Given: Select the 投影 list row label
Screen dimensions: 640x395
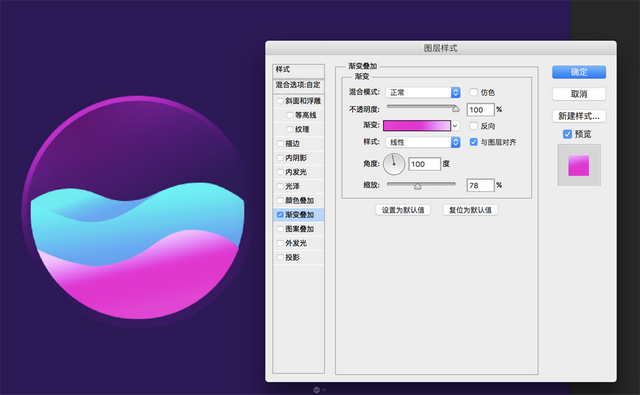Looking at the screenshot, I should (x=292, y=257).
